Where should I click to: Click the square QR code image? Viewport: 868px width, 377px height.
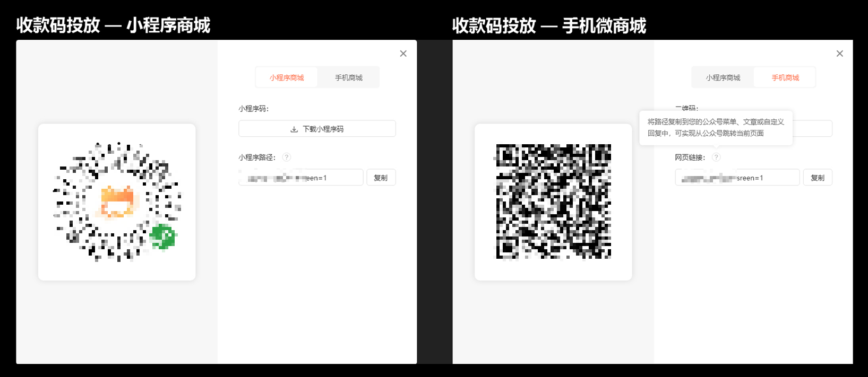(x=554, y=201)
